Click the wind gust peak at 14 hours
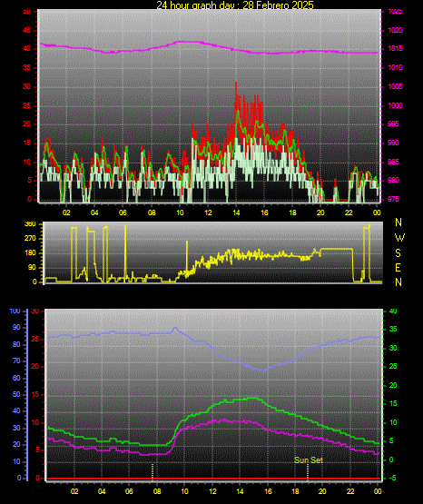423x504 pixels. point(236,84)
